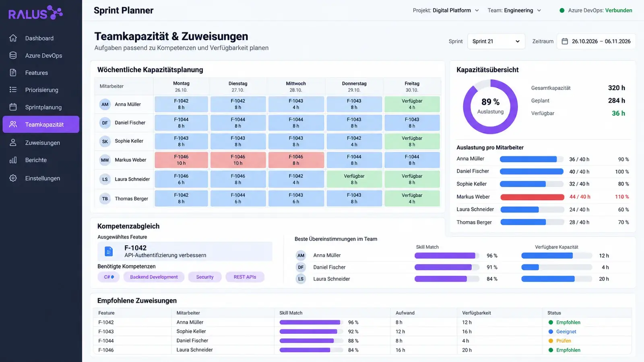The width and height of the screenshot is (644, 362).
Task: Go to Sprintplanung in the sidebar
Action: click(x=41, y=107)
